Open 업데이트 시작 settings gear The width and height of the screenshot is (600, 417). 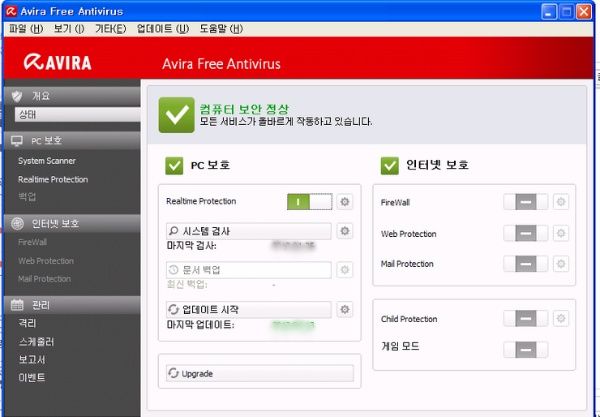pyautogui.click(x=345, y=309)
